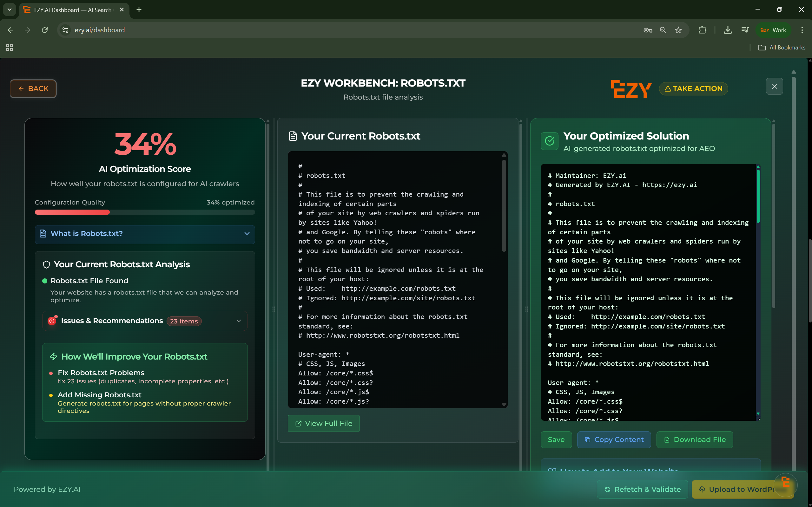812x507 pixels.
Task: Expand the What is Robots.txt? section
Action: pos(145,234)
